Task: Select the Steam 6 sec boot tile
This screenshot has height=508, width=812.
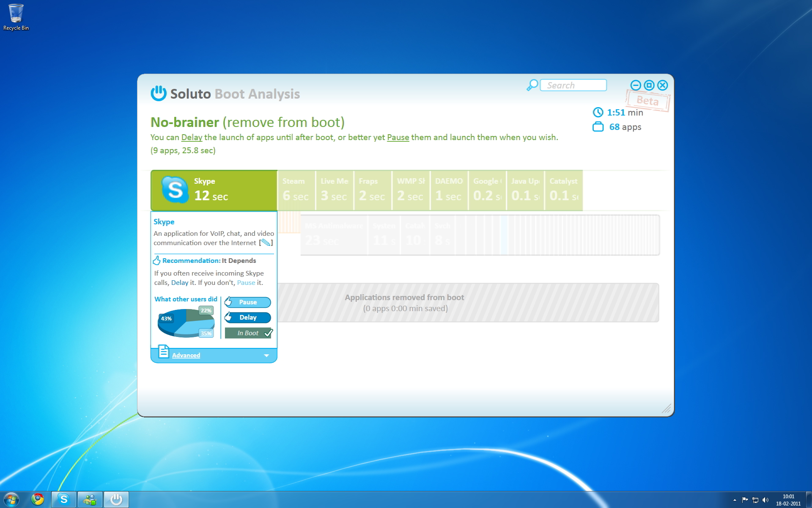Action: coord(296,190)
